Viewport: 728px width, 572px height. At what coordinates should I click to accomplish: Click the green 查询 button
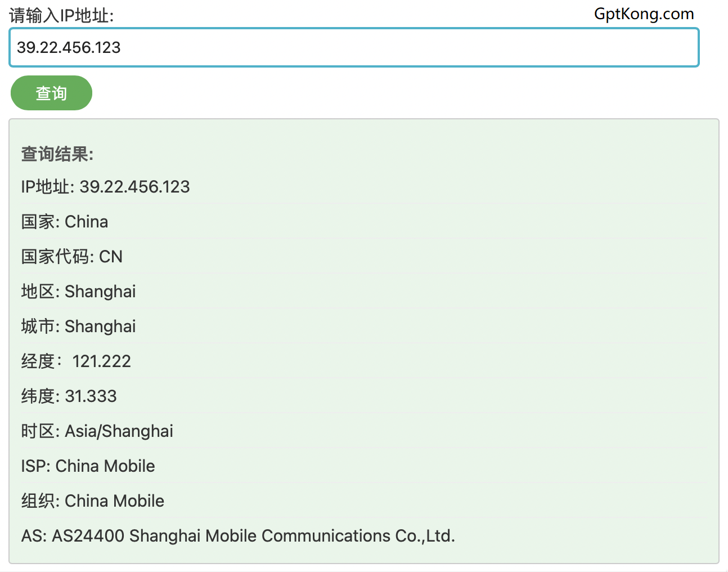[x=51, y=93]
